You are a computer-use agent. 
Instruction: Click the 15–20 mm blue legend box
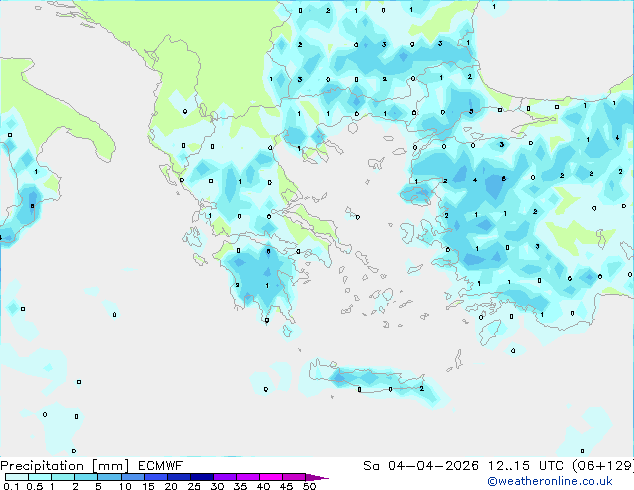tap(156, 477)
